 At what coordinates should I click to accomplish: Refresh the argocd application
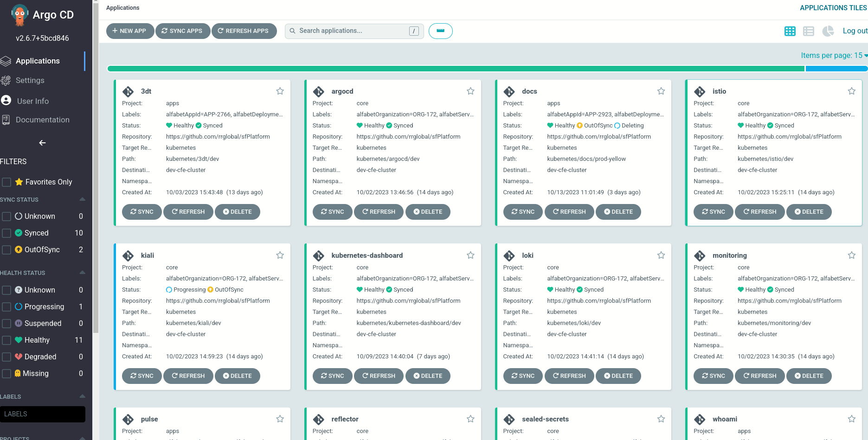[x=379, y=212]
